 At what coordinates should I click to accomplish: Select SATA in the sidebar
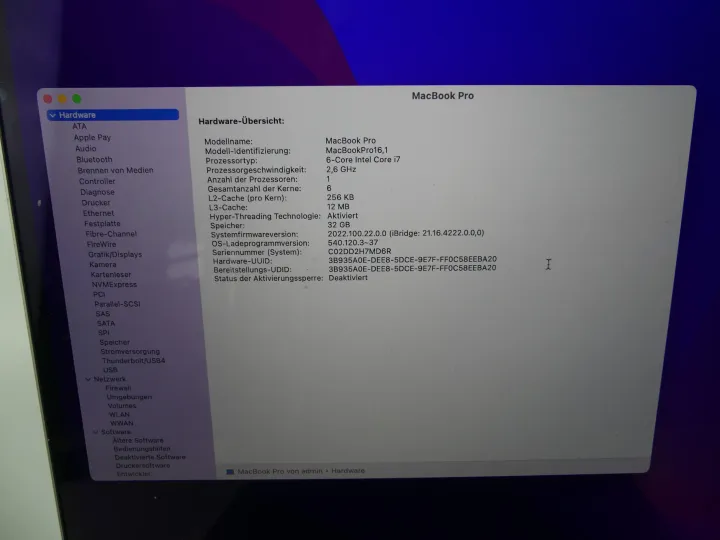point(106,323)
